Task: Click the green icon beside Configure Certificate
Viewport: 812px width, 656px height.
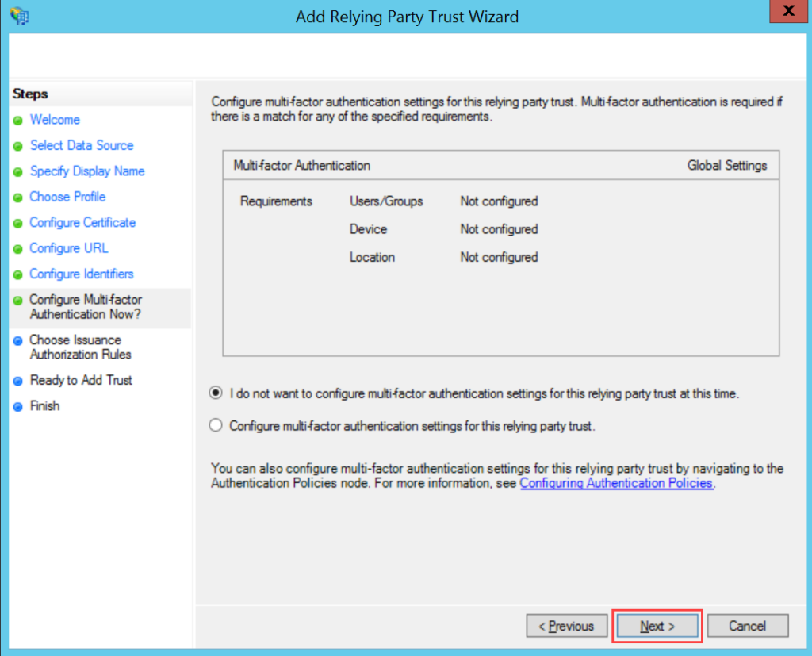Action: coord(17,223)
